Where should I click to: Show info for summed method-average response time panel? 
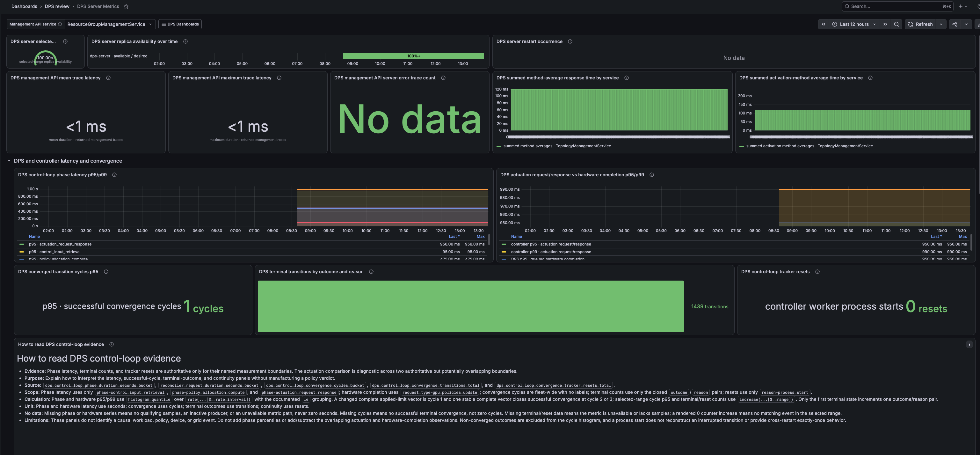(626, 78)
